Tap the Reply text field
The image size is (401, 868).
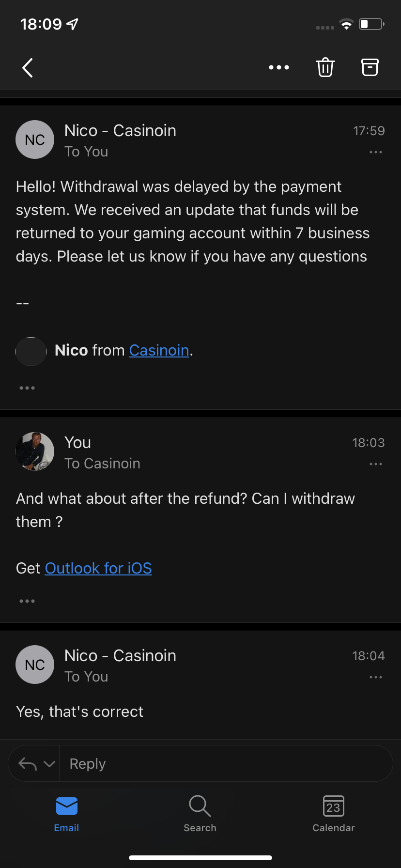point(223,764)
